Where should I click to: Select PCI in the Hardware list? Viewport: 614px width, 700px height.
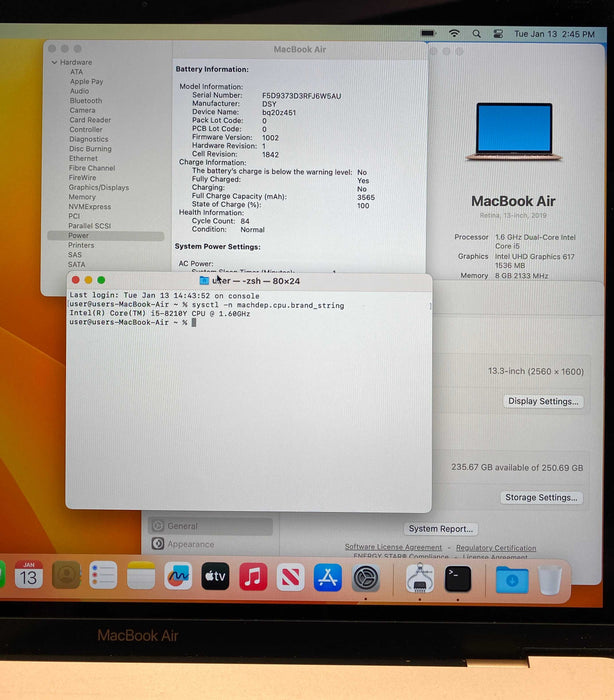click(74, 216)
